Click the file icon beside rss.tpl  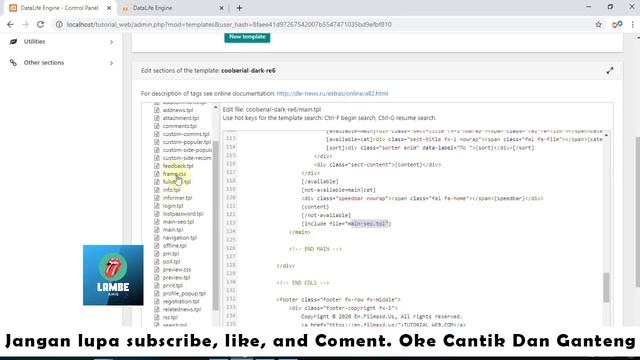pyautogui.click(x=157, y=317)
